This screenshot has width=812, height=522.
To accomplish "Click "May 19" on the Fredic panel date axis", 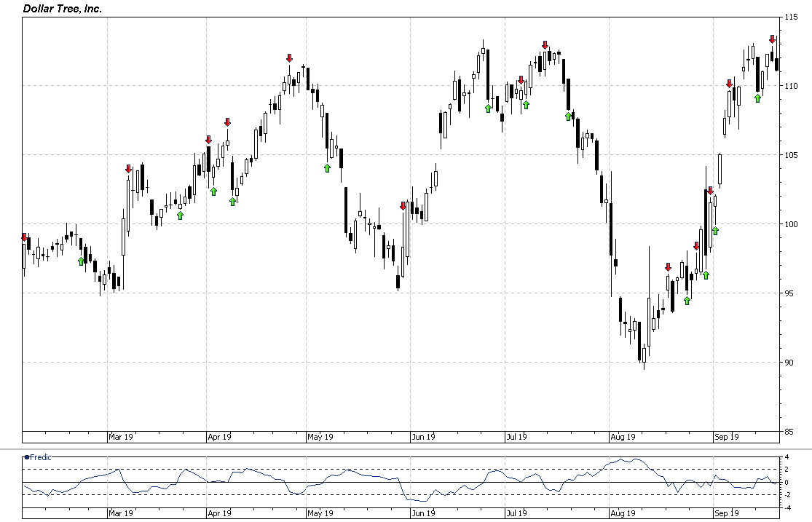I will click(320, 513).
